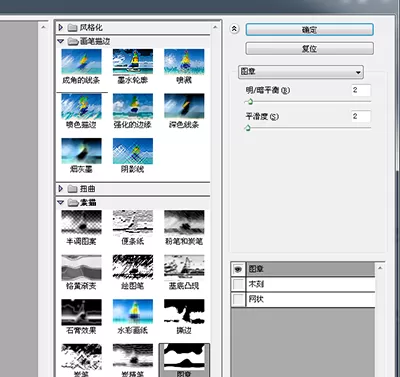Focus the 平滑度 value field

[361, 117]
